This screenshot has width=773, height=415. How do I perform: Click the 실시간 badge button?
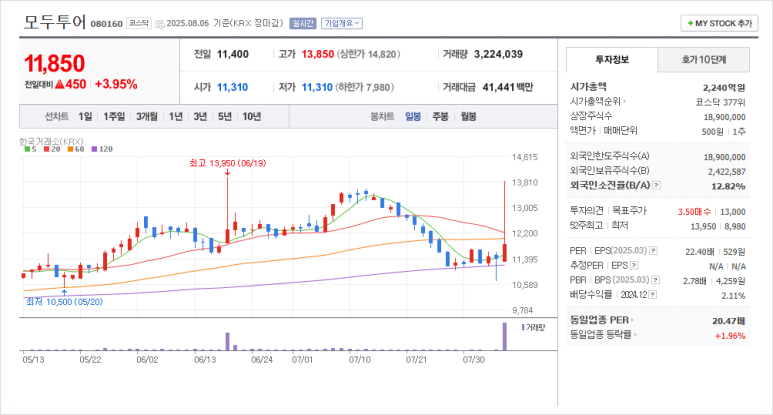[x=303, y=23]
